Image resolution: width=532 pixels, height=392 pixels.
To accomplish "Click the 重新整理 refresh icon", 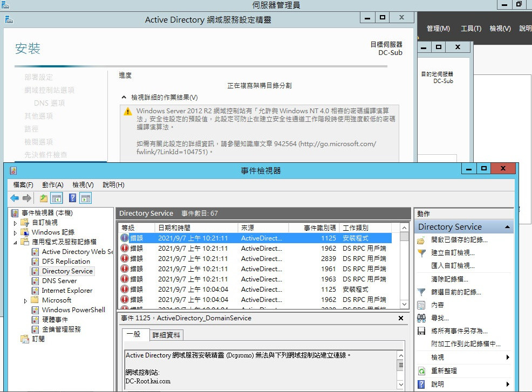I will tap(421, 371).
